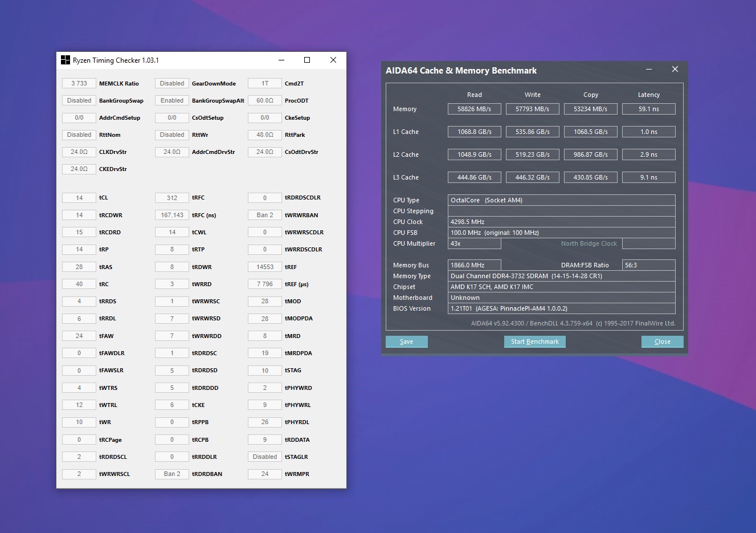Save the AIDA64 benchmark results
Screen dimensions: 756x533
tap(407, 341)
